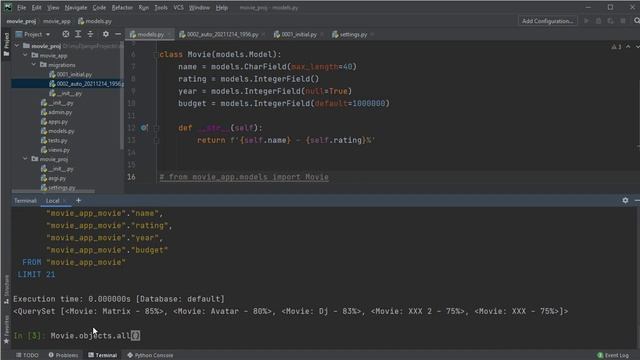
Task: Open the Navigate menu
Action: (x=76, y=8)
